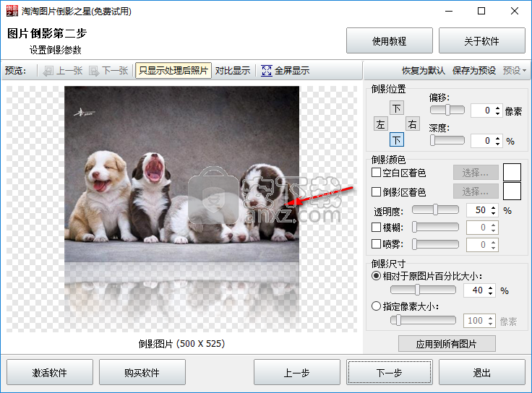Click the 选择 button for 倒影区着色

[476, 191]
